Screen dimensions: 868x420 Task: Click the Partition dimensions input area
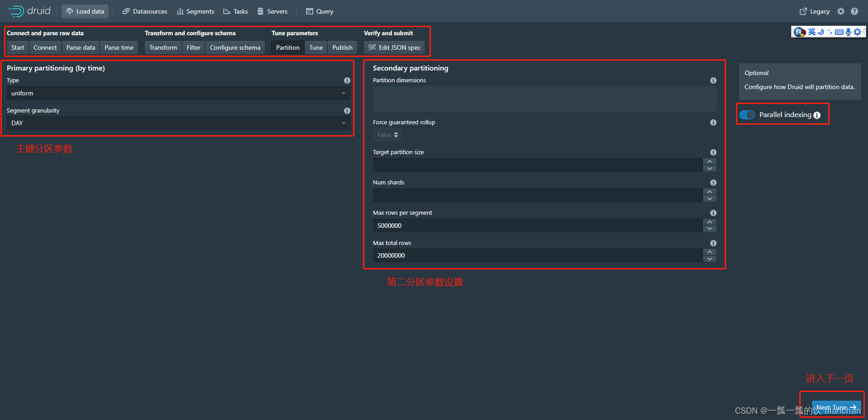point(544,99)
